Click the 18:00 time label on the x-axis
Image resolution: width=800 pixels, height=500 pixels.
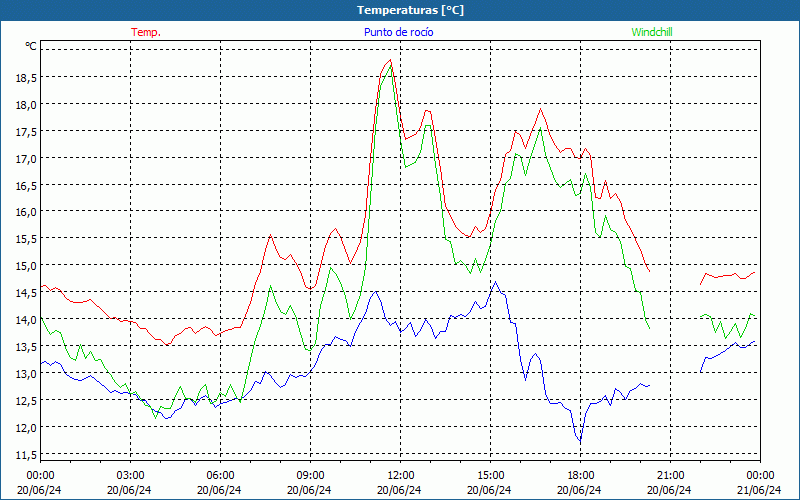point(580,476)
